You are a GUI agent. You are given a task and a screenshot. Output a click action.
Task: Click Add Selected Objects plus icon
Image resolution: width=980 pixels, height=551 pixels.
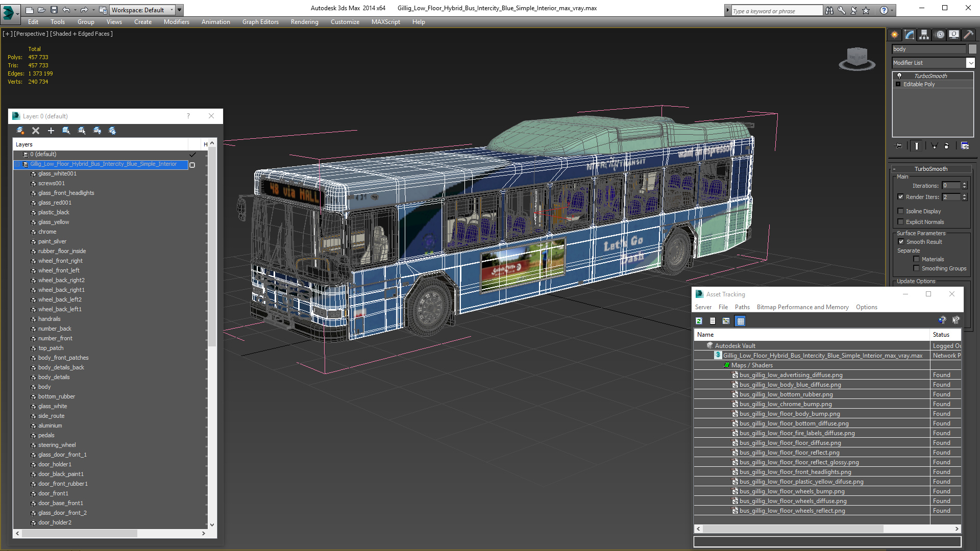tap(51, 131)
